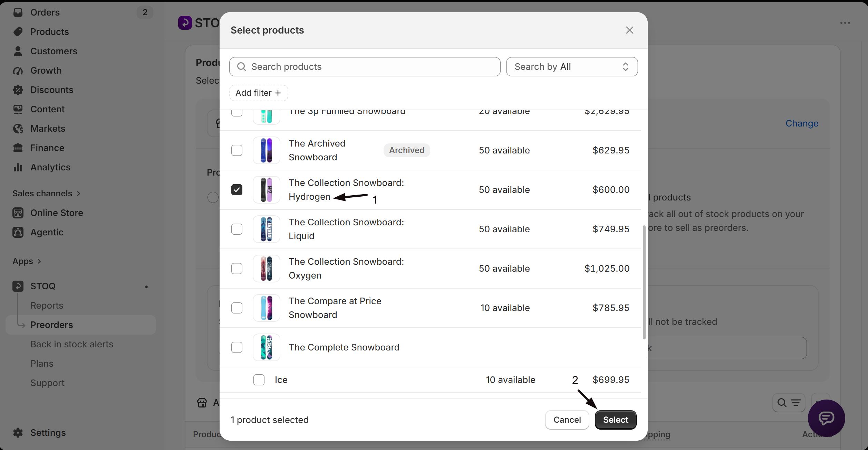Click the Agentic channel icon
Viewport: 868px width, 450px height.
(x=18, y=232)
